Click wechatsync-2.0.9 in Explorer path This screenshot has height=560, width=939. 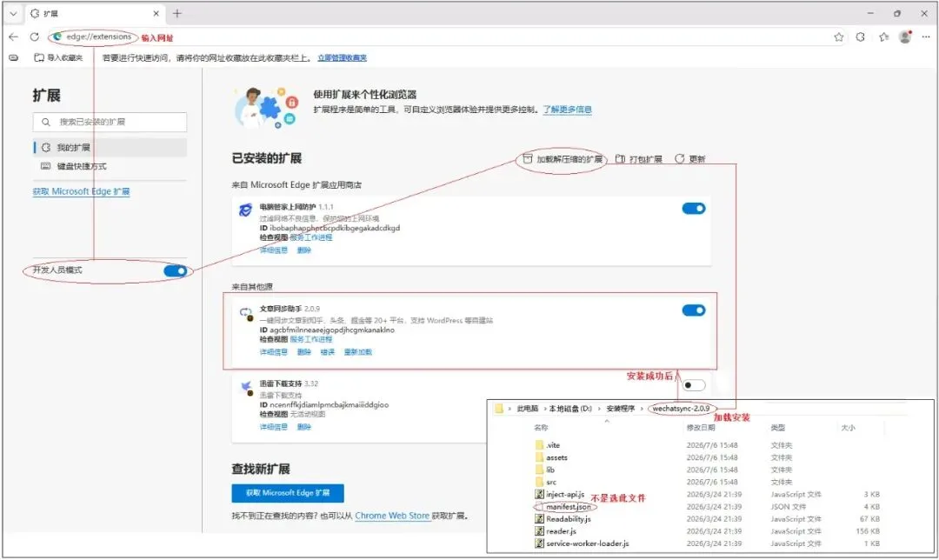[681, 409]
